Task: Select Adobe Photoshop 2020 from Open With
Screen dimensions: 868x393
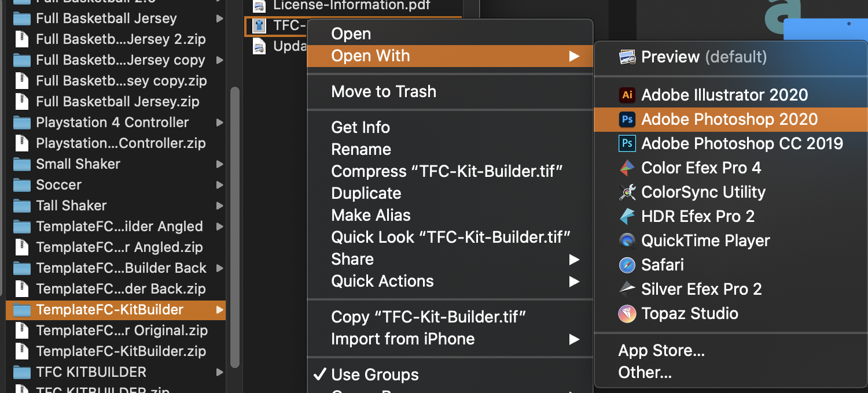Action: point(729,119)
